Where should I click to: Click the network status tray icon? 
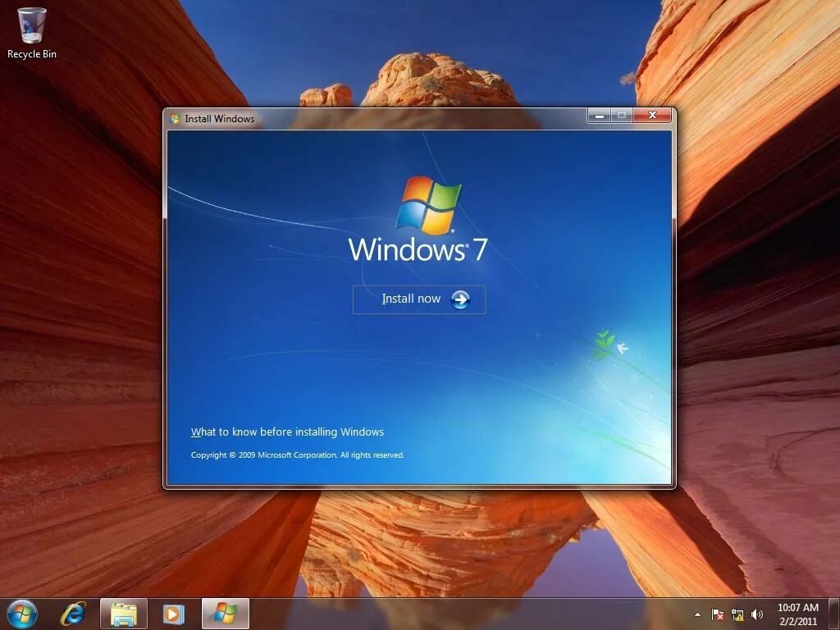737,614
